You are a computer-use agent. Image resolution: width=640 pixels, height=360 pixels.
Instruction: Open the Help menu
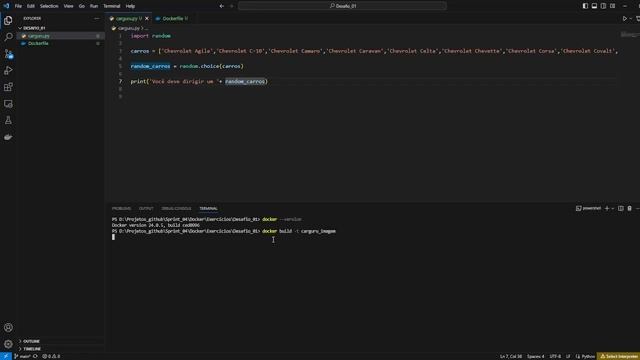coord(130,6)
